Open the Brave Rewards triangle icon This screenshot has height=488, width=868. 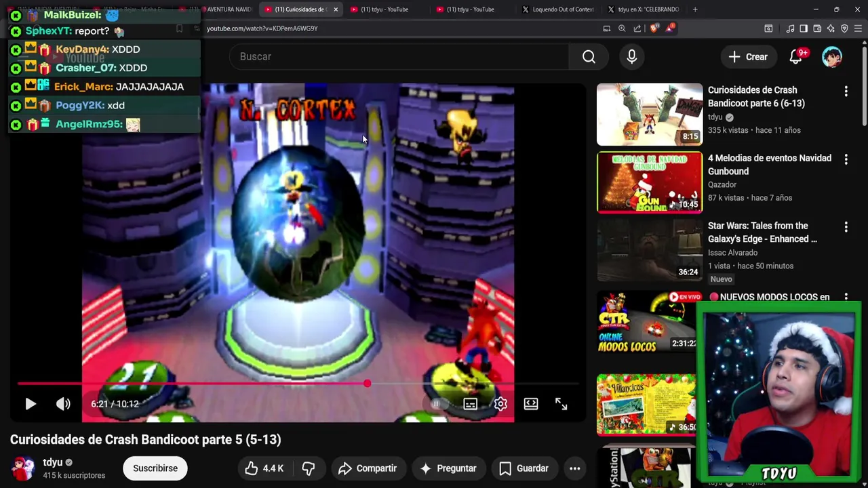click(x=670, y=28)
